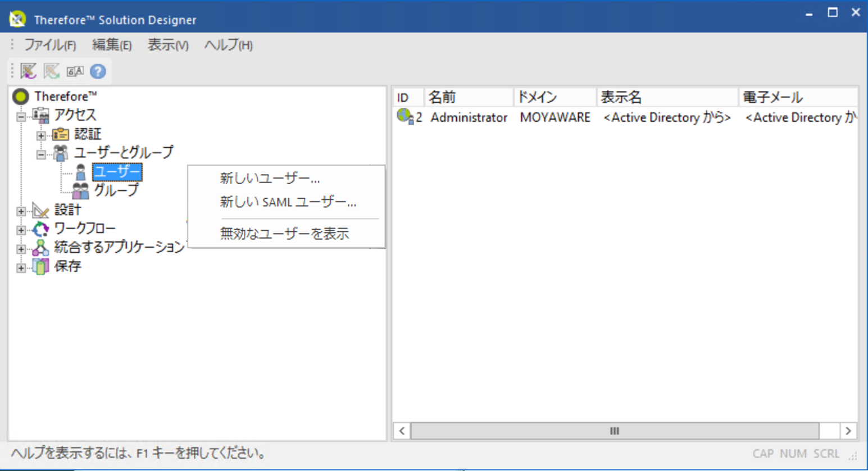Viewport: 868px width, 471px height.
Task: Select the Therefore™ root label
Action: 65,97
